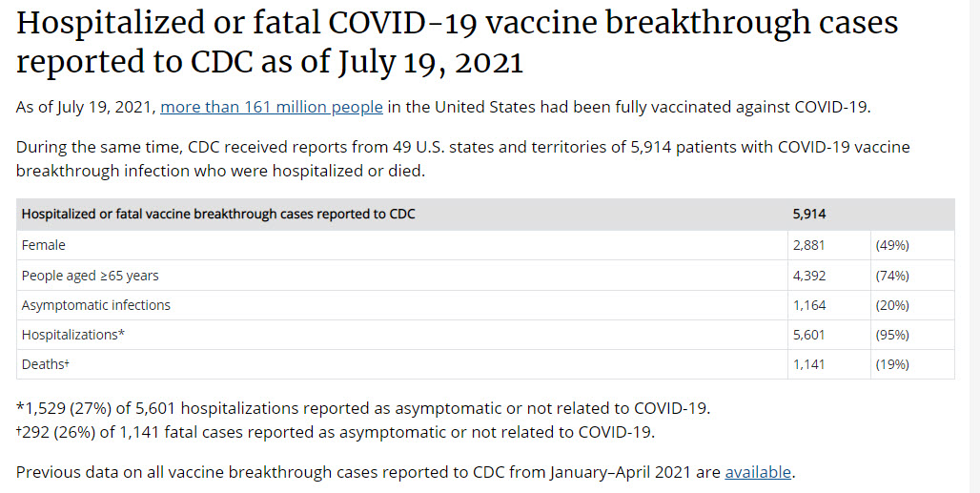Click the (49%) percentage cell
The height and width of the screenshot is (493, 980).
(892, 245)
